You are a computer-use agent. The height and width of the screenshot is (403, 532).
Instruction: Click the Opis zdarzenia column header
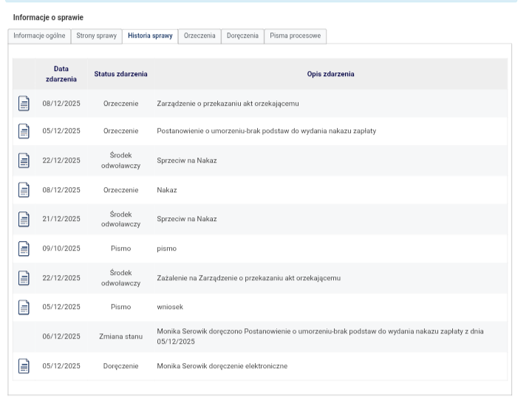(x=330, y=74)
